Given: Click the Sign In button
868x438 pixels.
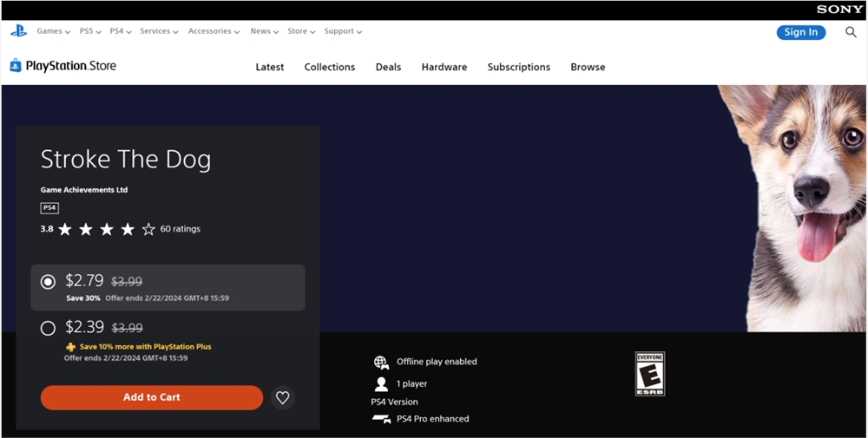Looking at the screenshot, I should (801, 32).
